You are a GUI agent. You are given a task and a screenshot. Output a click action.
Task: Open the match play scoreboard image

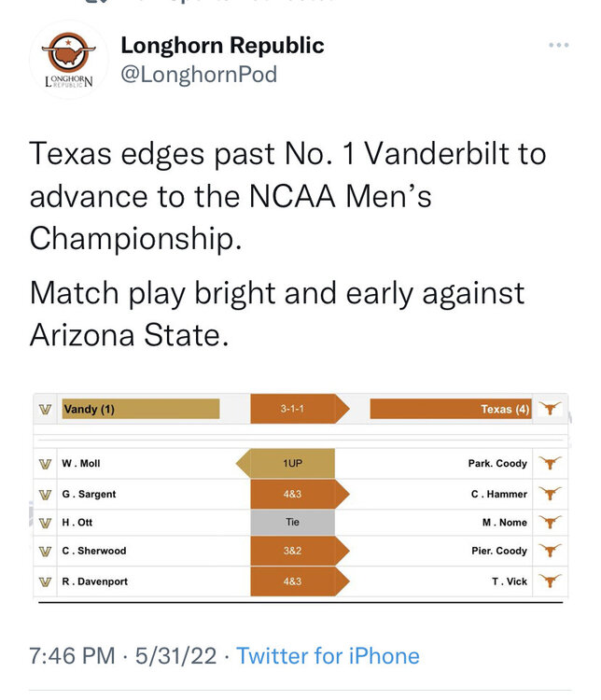tap(300, 496)
